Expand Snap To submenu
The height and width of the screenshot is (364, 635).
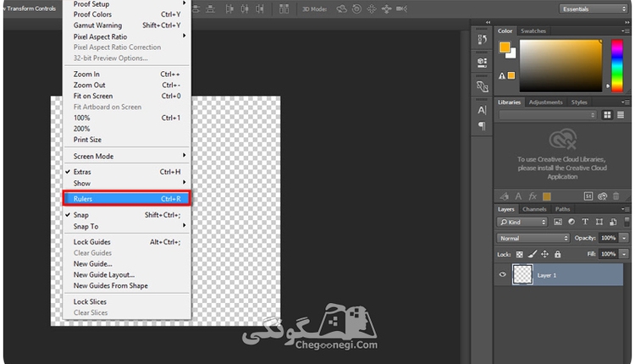point(127,226)
